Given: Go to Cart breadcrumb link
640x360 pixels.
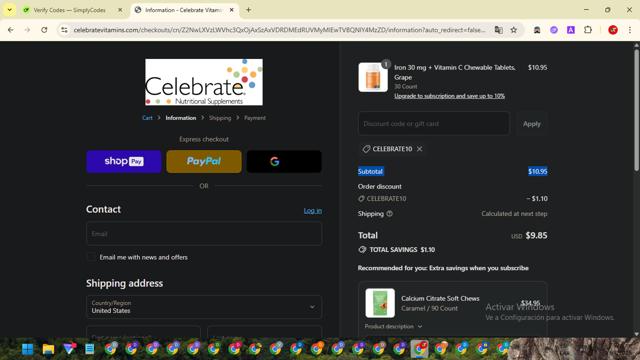Looking at the screenshot, I should click(x=147, y=118).
